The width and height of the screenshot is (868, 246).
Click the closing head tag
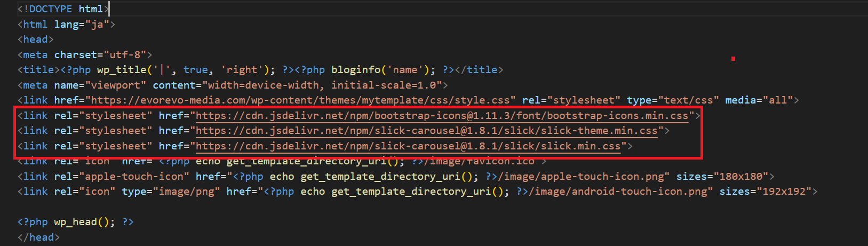(x=38, y=237)
